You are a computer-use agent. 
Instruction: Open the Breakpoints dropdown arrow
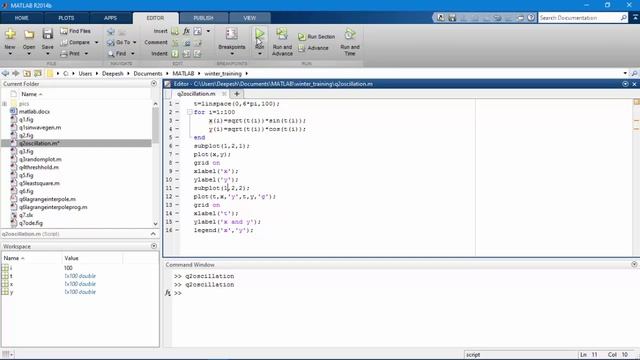click(x=232, y=54)
